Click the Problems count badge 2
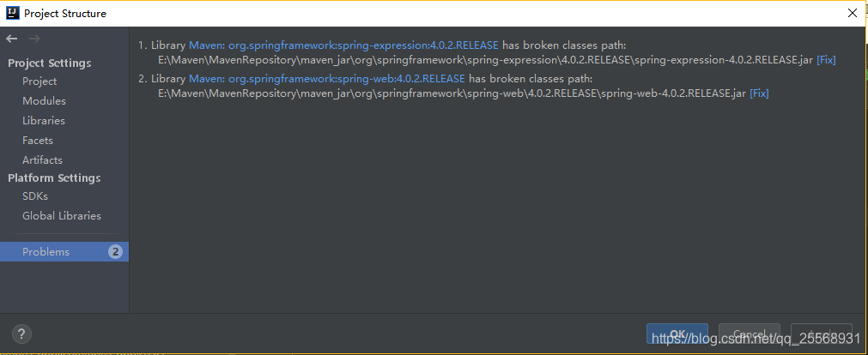868x355 pixels. (115, 252)
